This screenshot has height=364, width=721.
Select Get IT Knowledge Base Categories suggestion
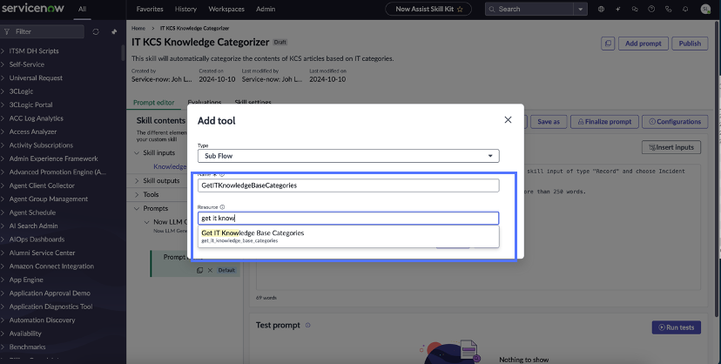click(x=349, y=236)
